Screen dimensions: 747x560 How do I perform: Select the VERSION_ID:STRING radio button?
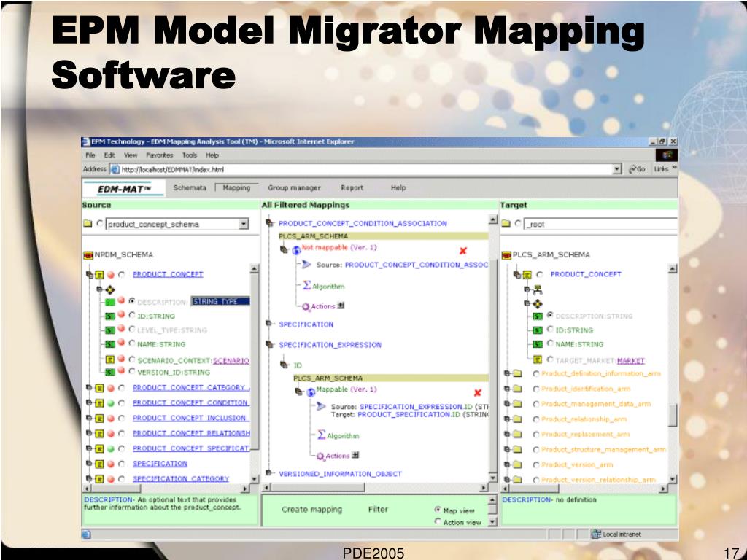click(132, 371)
